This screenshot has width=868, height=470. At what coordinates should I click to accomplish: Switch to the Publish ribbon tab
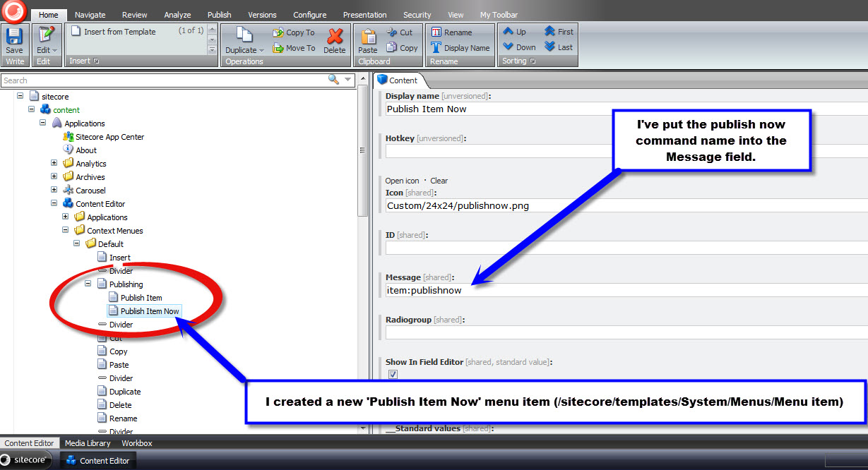[x=219, y=15]
